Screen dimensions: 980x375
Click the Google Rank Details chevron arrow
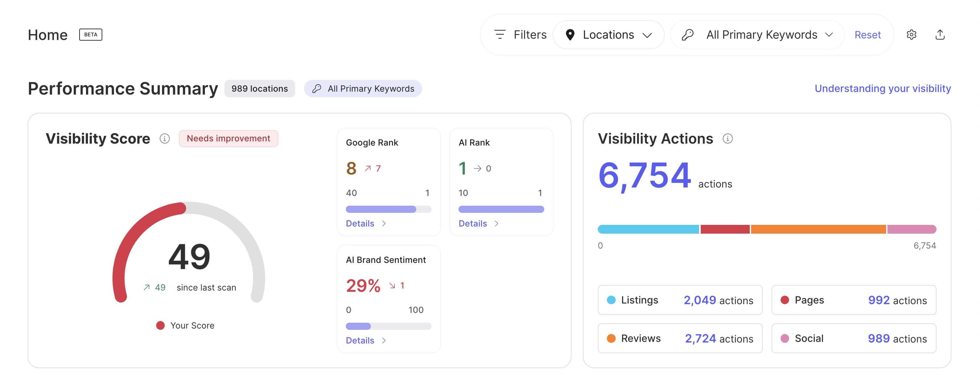384,224
